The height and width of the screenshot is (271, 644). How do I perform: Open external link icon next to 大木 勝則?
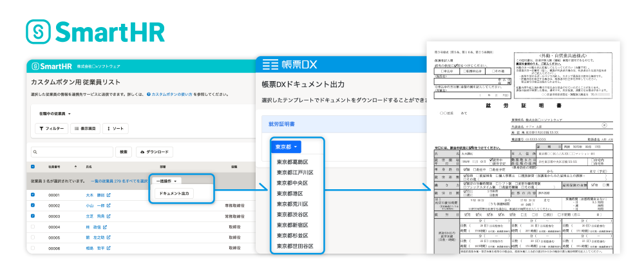point(108,195)
